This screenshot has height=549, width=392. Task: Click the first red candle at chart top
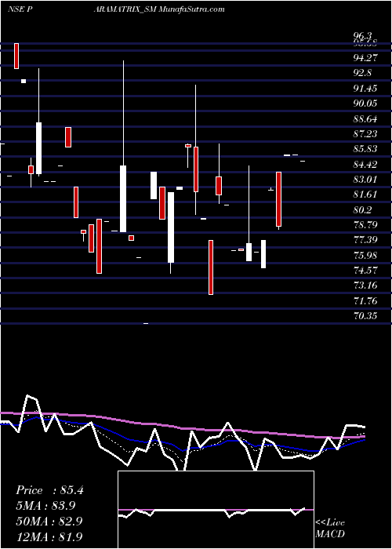(x=16, y=56)
